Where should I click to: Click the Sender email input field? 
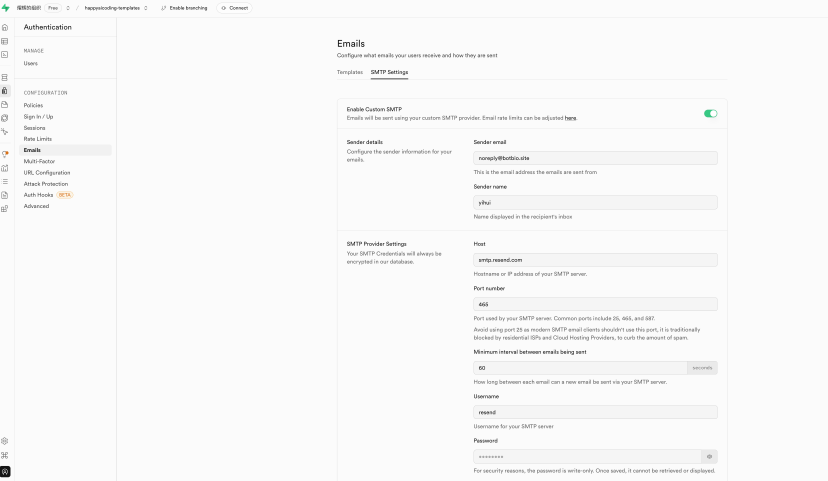click(x=595, y=158)
